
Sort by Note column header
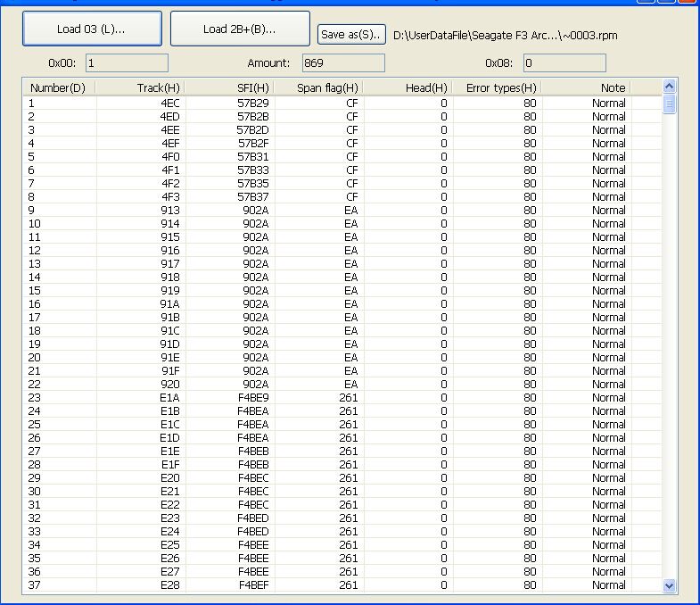click(586, 87)
